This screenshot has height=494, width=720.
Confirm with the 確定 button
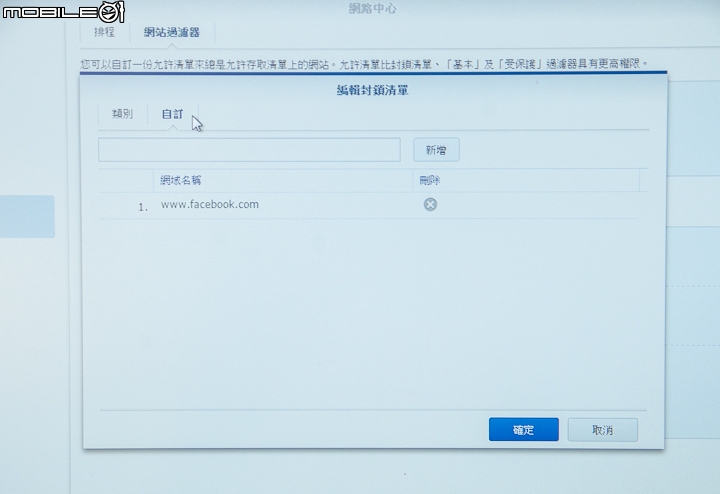click(524, 430)
